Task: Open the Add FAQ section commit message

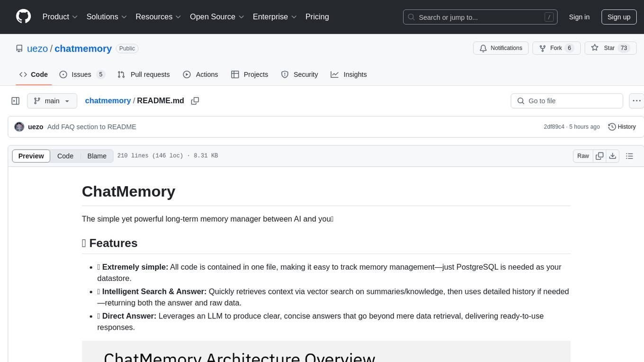Action: (x=92, y=127)
